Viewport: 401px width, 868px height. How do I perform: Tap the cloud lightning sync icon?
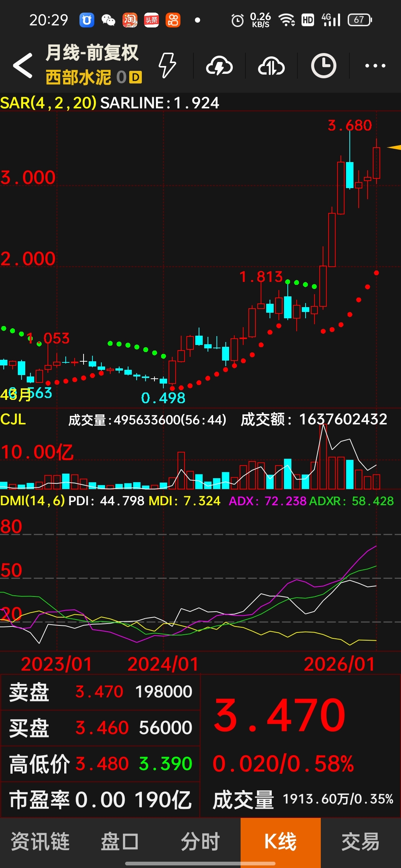coord(219,66)
